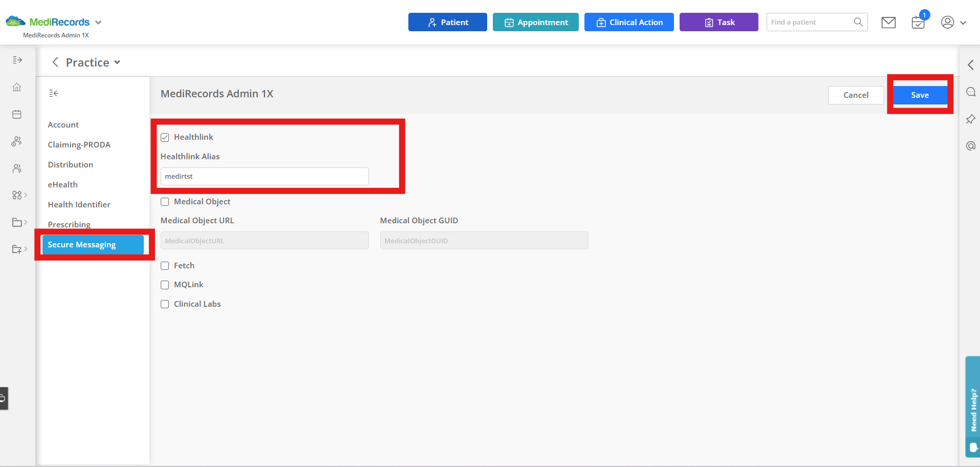Open the tasks calendar notification icon
This screenshot has height=467, width=980.
click(x=919, y=23)
